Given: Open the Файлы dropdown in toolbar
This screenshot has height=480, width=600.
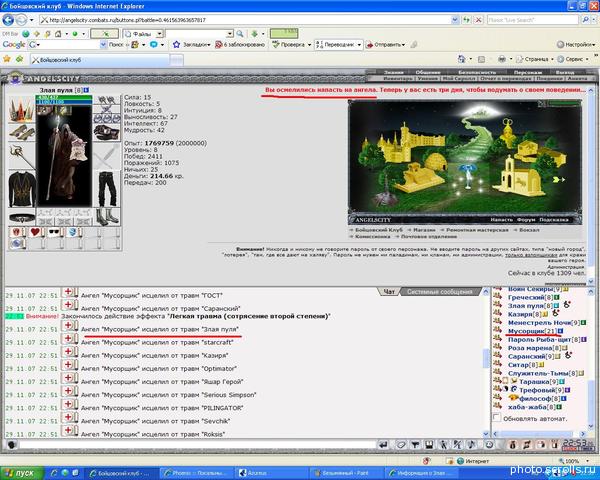Looking at the screenshot, I should point(160,34).
